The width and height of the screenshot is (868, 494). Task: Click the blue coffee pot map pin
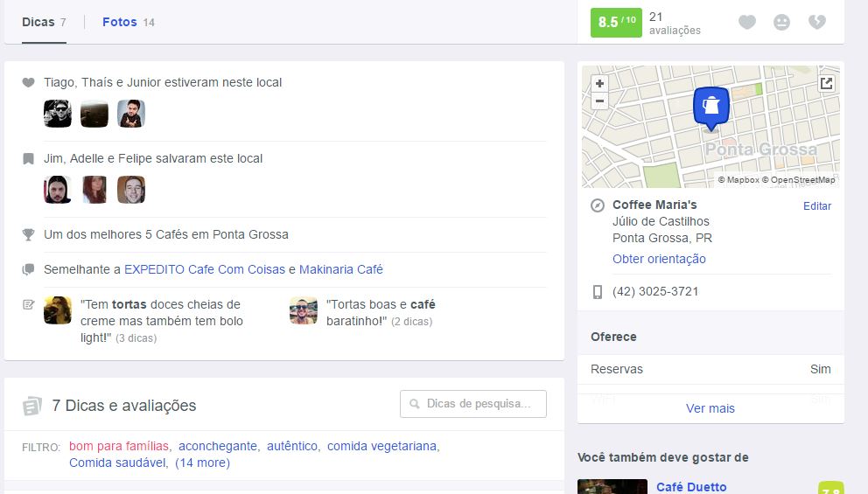[710, 108]
